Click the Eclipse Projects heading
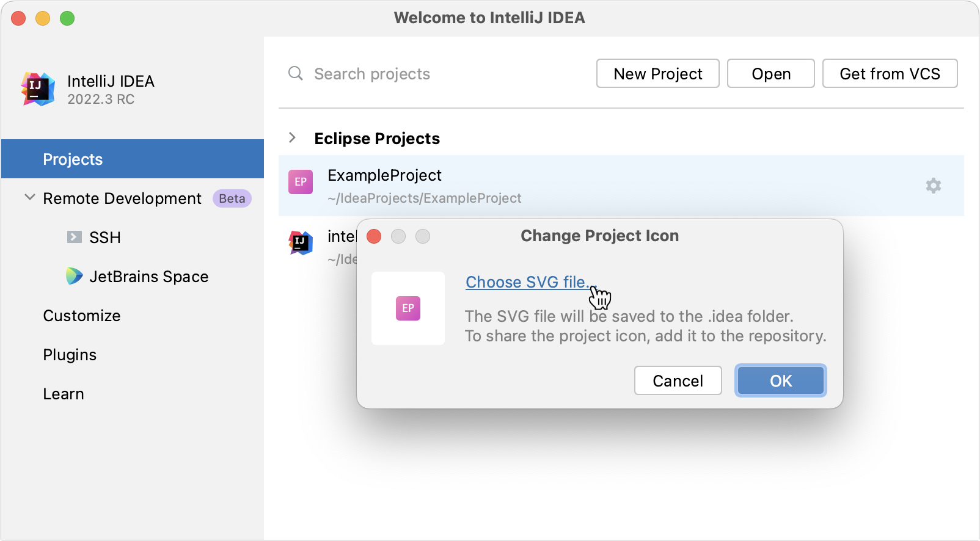980x541 pixels. point(377,139)
